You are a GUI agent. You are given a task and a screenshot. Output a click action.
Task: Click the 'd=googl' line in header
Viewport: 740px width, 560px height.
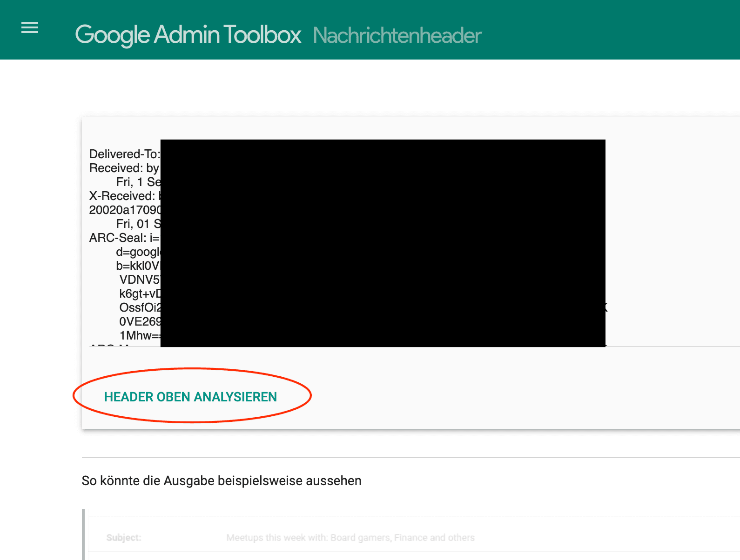[138, 252]
